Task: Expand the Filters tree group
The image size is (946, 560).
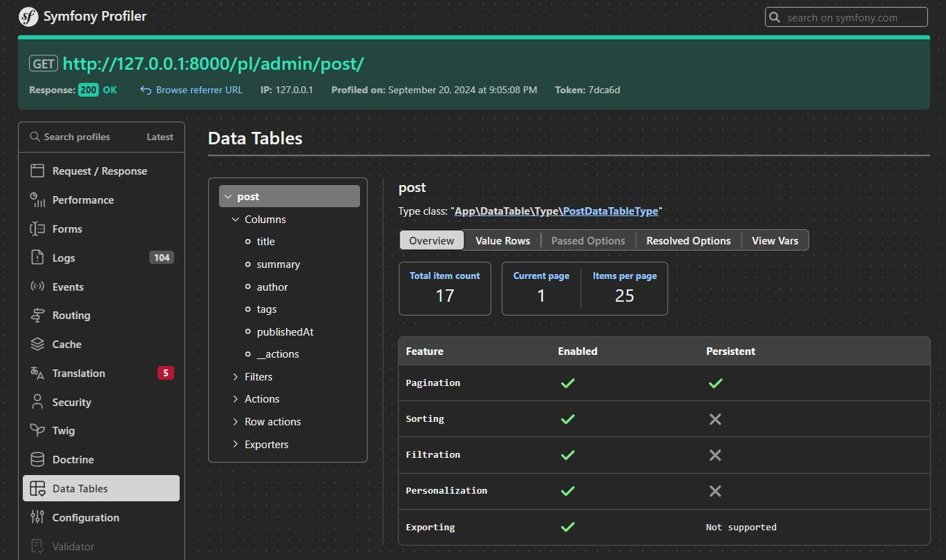Action: [236, 377]
